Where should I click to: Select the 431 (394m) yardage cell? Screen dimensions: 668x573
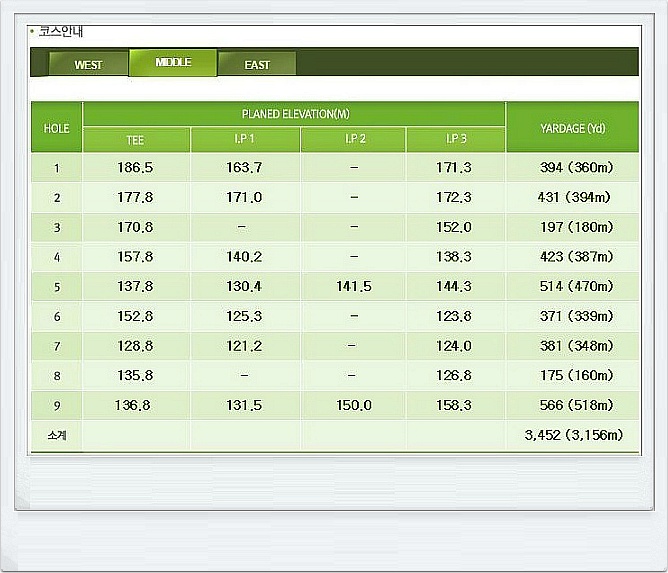point(573,197)
